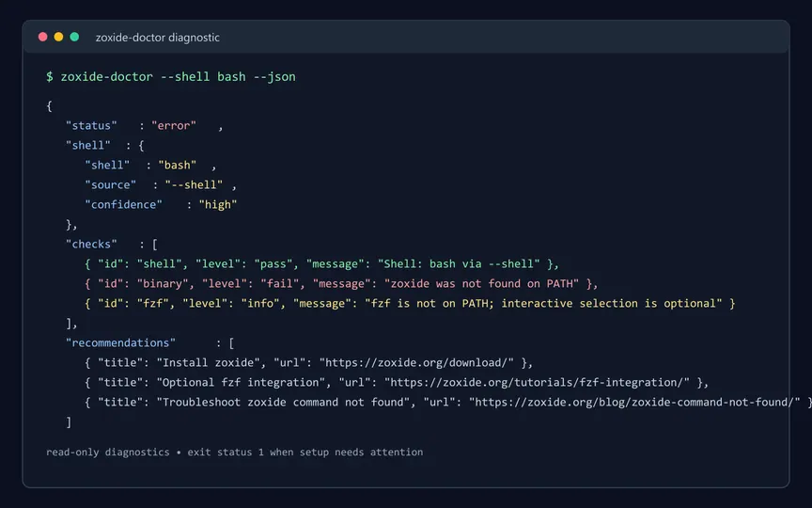Click the 'Install zoxide' title text
Viewport: 812px width, 508px height.
(x=209, y=362)
